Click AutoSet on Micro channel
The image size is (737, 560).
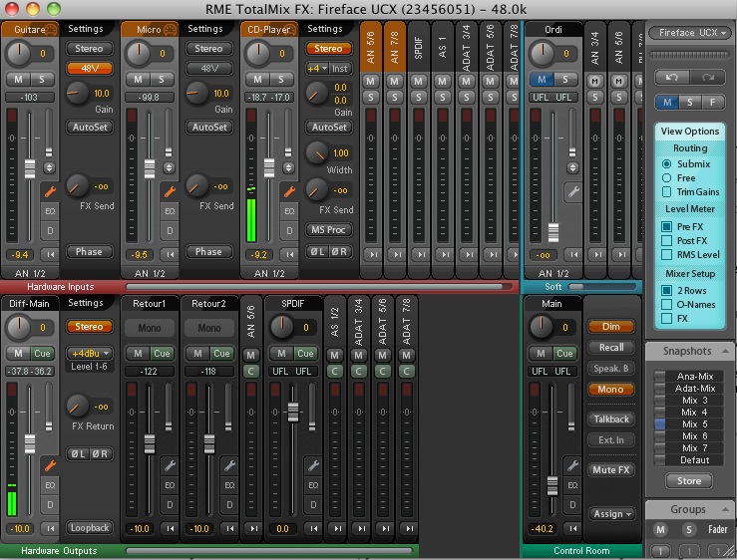coord(209,127)
